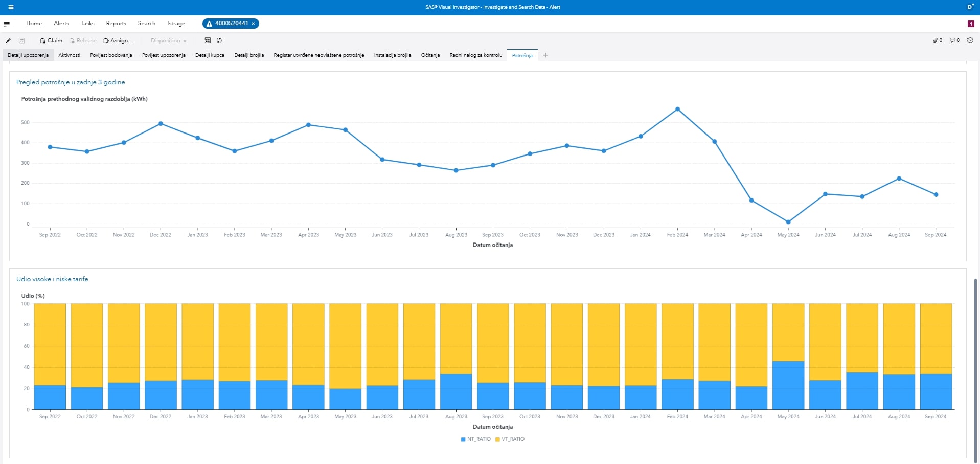
Task: Open the Reports menu item
Action: point(116,24)
